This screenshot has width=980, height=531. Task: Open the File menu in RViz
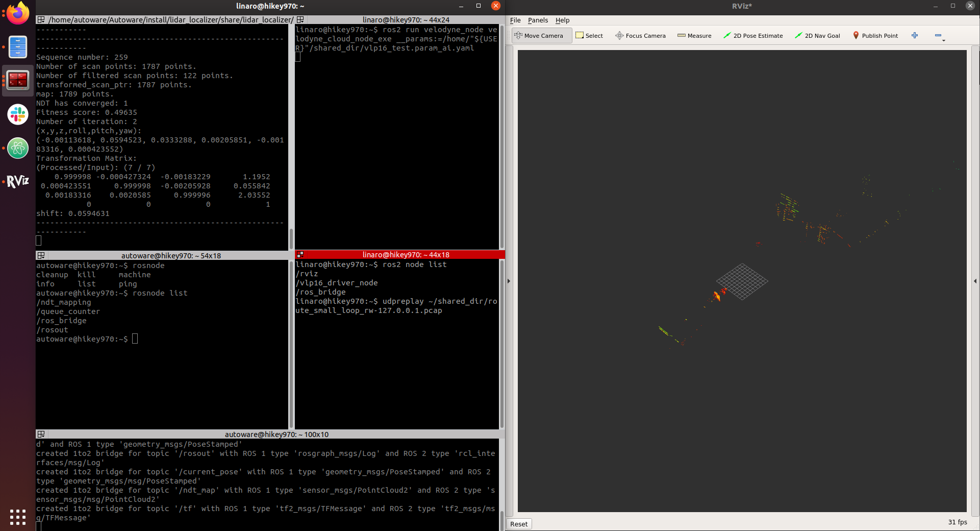pos(515,20)
